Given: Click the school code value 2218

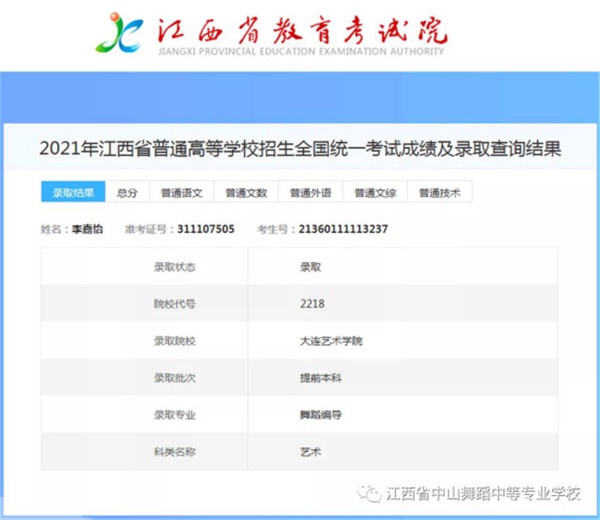Looking at the screenshot, I should [x=312, y=304].
